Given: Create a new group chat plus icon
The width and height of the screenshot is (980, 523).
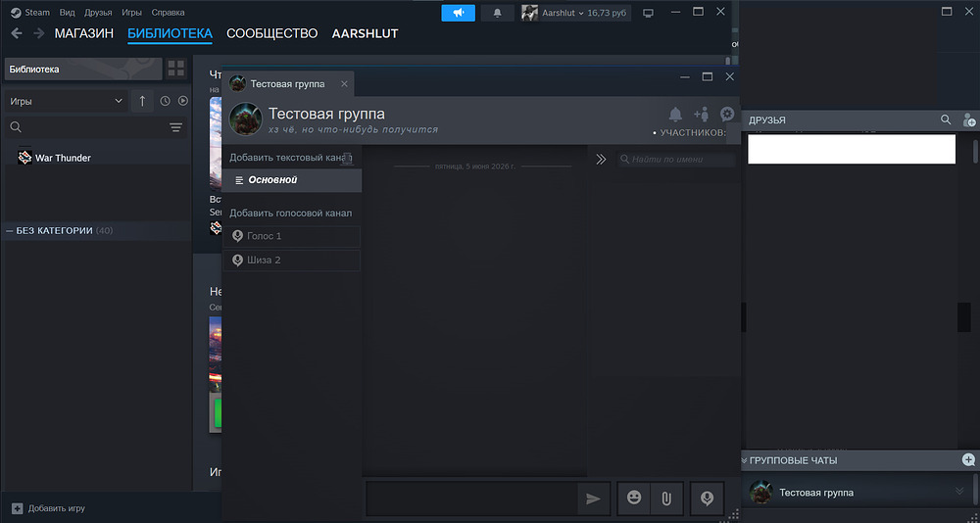Looking at the screenshot, I should 968,460.
